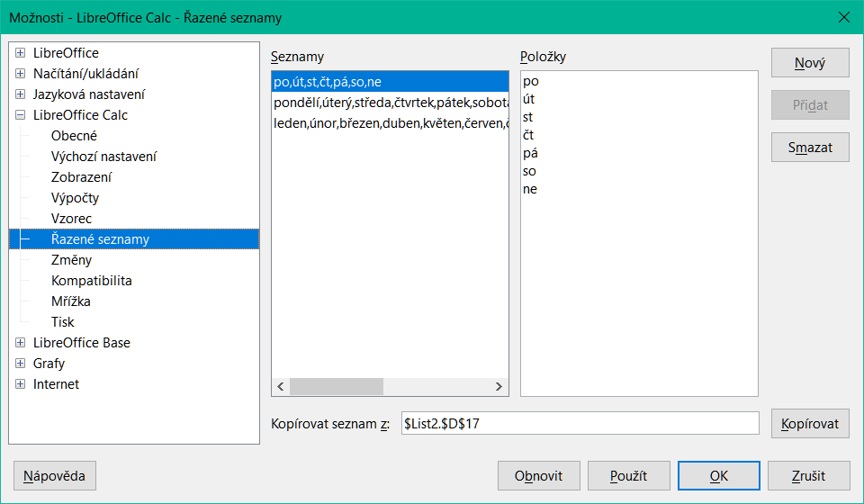Click the 'pá' entry in Položky
Image resolution: width=864 pixels, height=504 pixels.
(x=530, y=153)
